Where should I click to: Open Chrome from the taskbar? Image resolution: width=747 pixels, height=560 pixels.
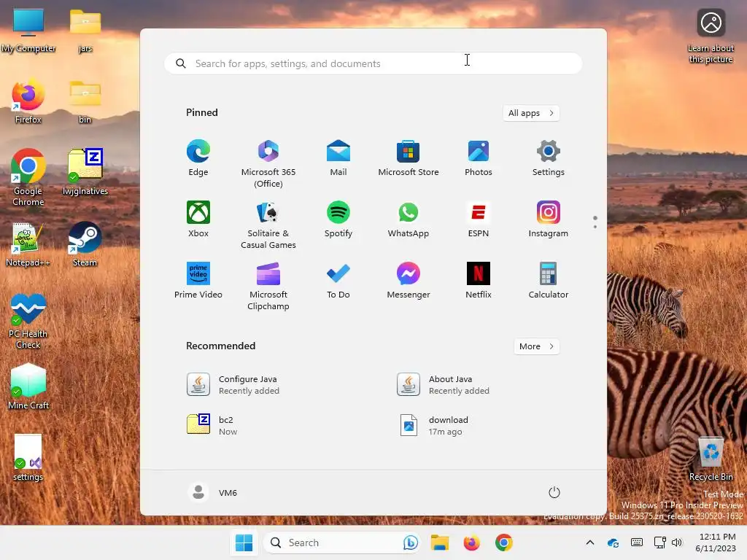pos(503,542)
